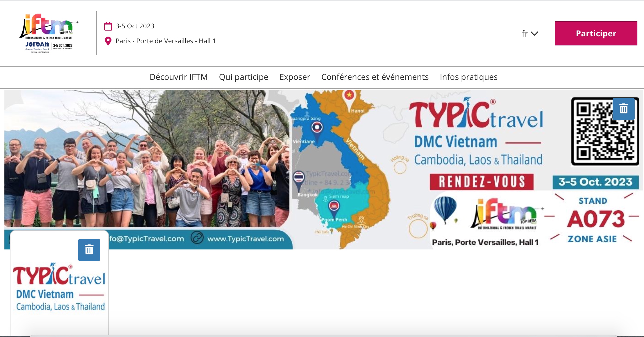Click the Participer button
The height and width of the screenshot is (337, 644).
coord(596,33)
